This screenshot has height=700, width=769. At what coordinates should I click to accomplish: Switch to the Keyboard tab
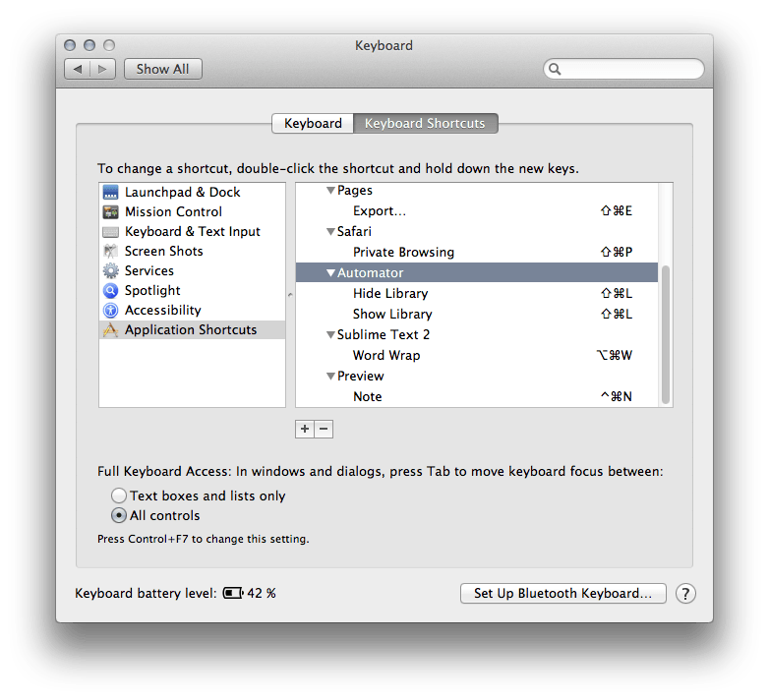coord(313,124)
